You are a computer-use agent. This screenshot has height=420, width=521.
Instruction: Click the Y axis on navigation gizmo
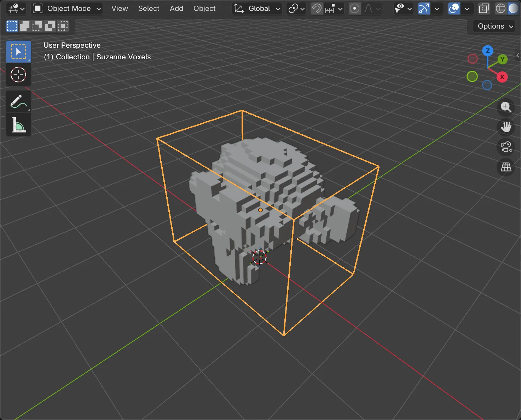[502, 59]
